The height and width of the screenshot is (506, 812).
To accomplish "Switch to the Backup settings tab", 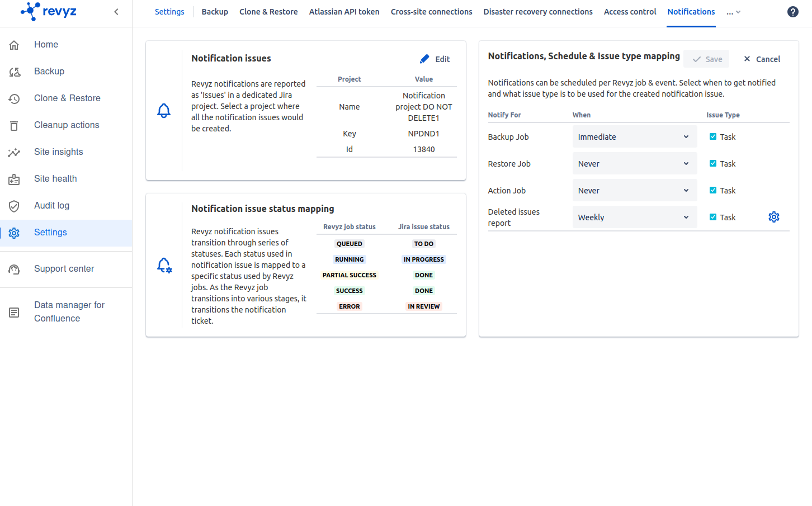I will click(215, 12).
